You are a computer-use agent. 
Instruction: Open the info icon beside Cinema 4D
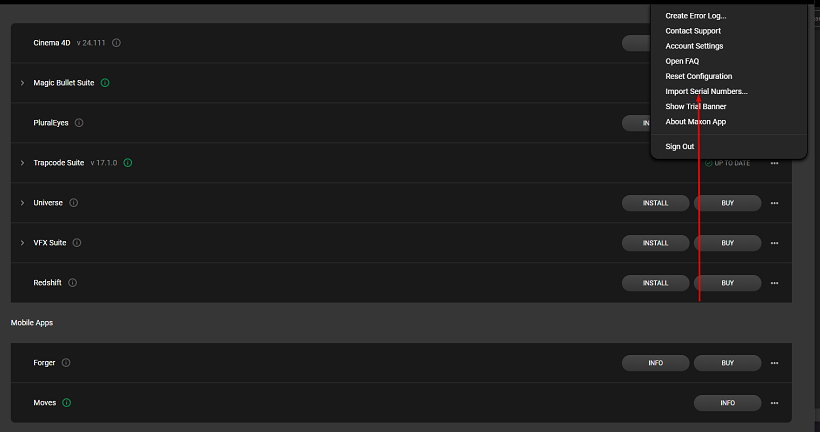point(116,43)
